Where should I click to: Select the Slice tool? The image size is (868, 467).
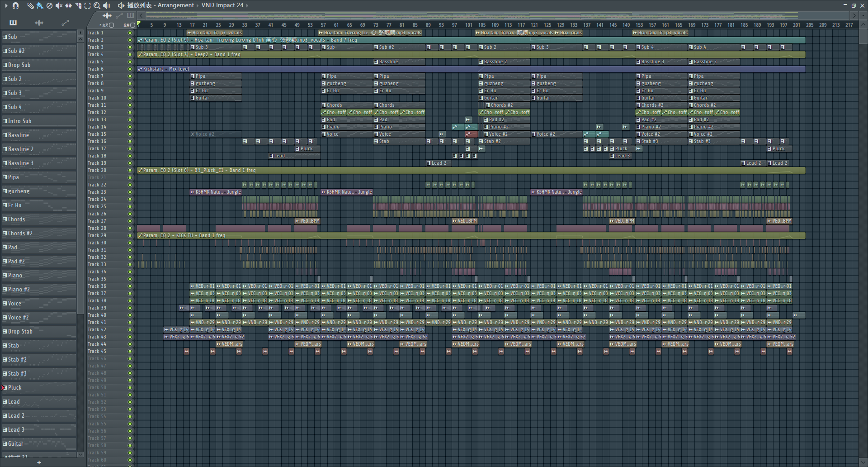point(78,5)
